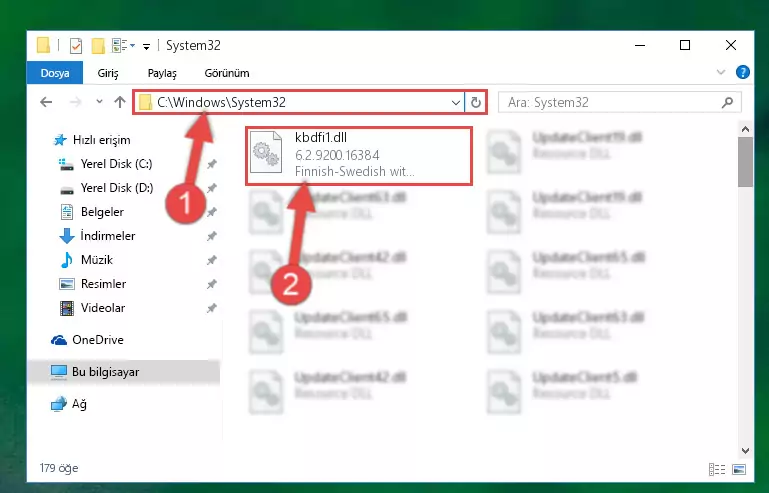The width and height of the screenshot is (769, 493).
Task: Click the pin icon next to Belgeler
Action: click(x=211, y=212)
